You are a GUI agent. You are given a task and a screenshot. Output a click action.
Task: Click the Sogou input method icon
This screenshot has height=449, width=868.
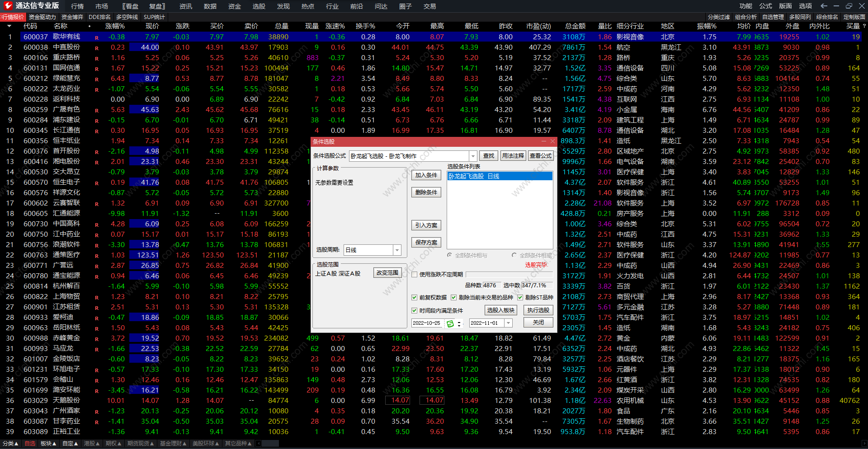point(450,323)
